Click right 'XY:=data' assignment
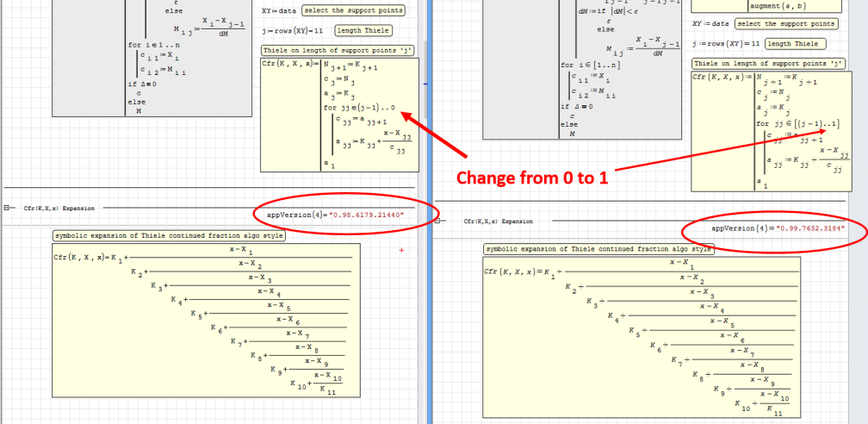The height and width of the screenshot is (424, 868). click(710, 24)
